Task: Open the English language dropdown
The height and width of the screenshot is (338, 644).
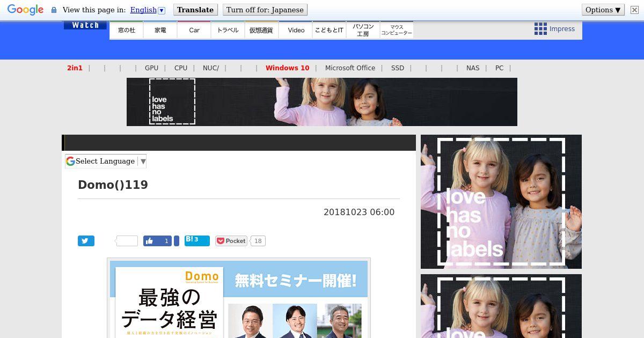Action: [148, 10]
